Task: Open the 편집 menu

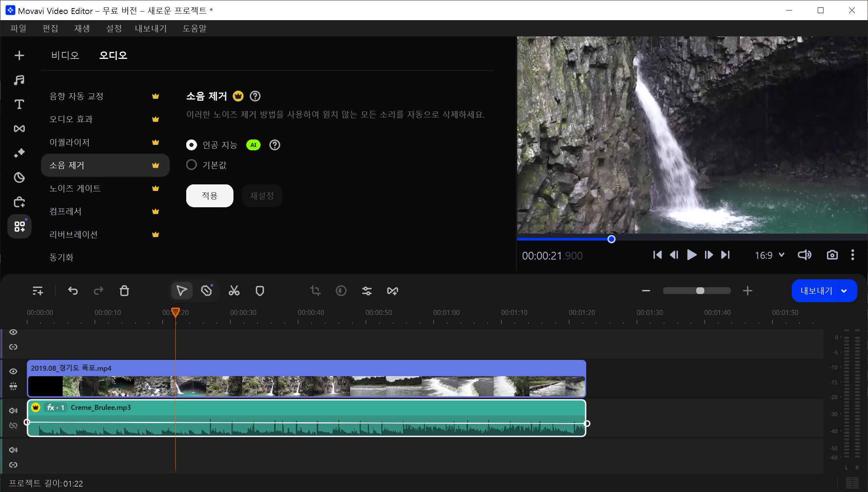Action: coord(50,28)
